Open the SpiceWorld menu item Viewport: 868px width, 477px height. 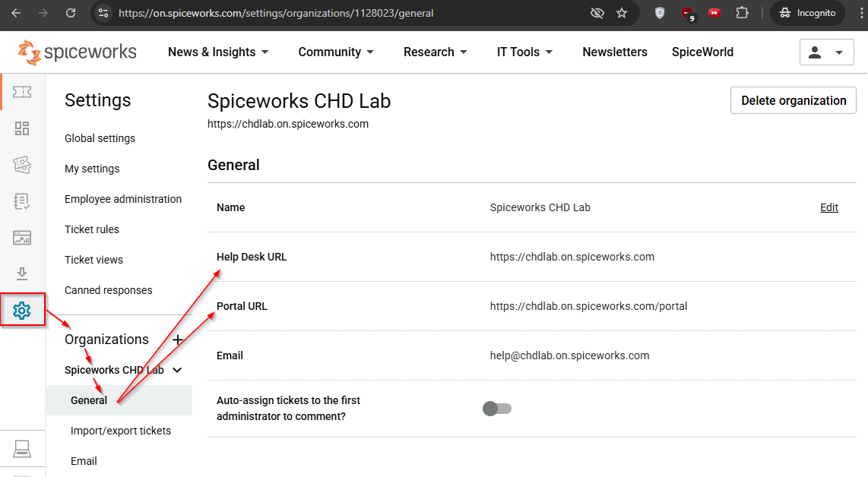coord(702,52)
